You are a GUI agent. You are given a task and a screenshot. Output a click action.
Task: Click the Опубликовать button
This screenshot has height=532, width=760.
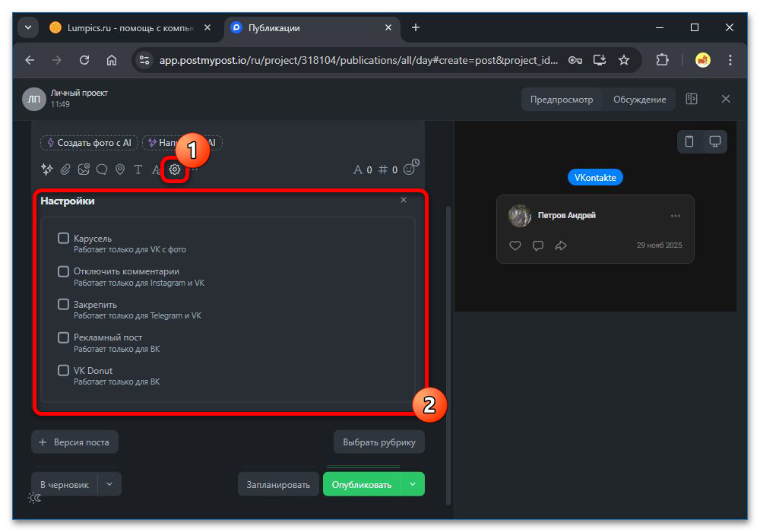tap(362, 484)
